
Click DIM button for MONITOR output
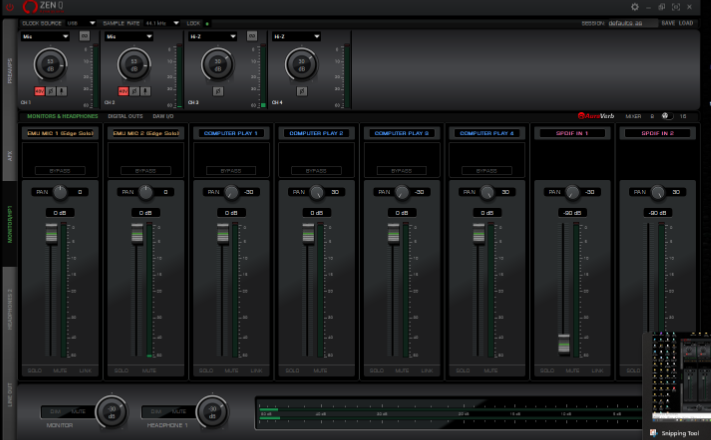tap(55, 411)
